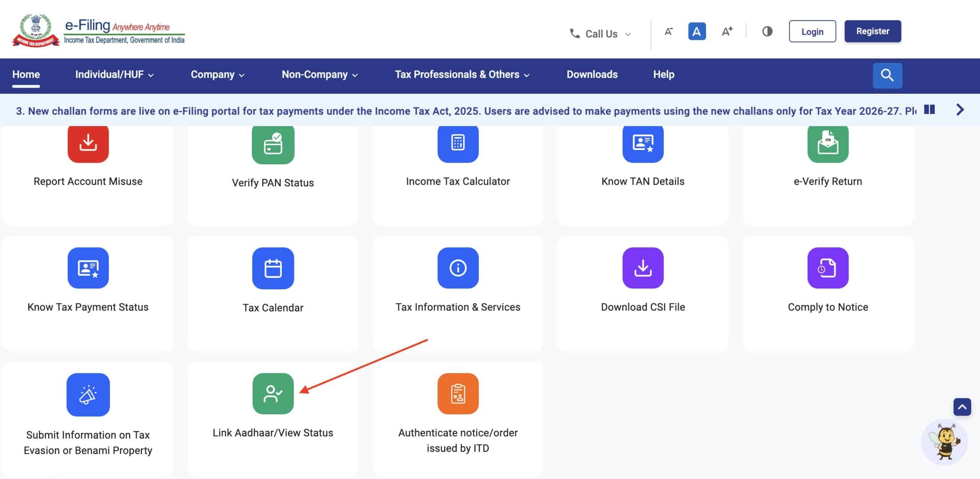Open the e-Verify Return envelope icon
The width and height of the screenshot is (980, 479).
pyautogui.click(x=828, y=144)
